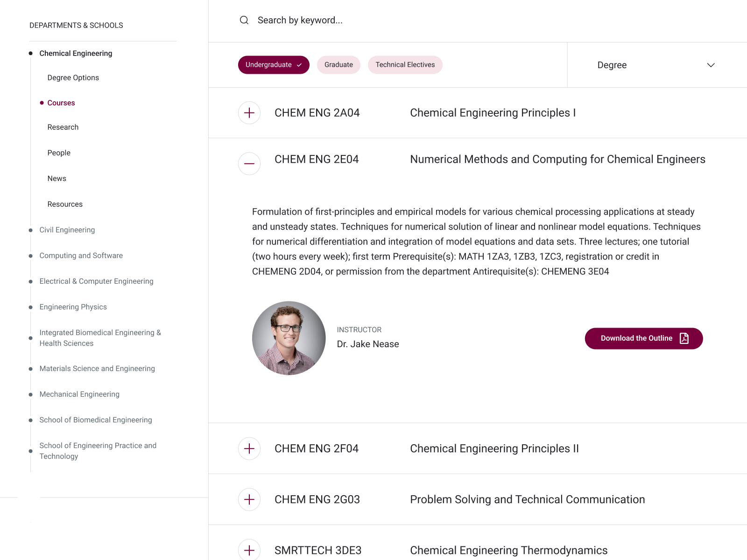This screenshot has width=747, height=560.
Task: Click Download the Outline button
Action: 636,338
